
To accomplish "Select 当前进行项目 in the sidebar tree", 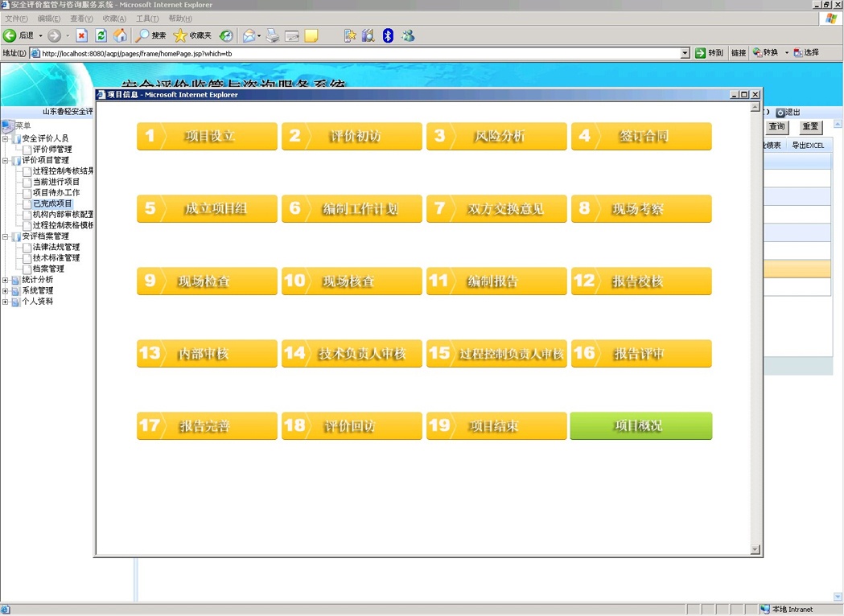I will tap(56, 183).
